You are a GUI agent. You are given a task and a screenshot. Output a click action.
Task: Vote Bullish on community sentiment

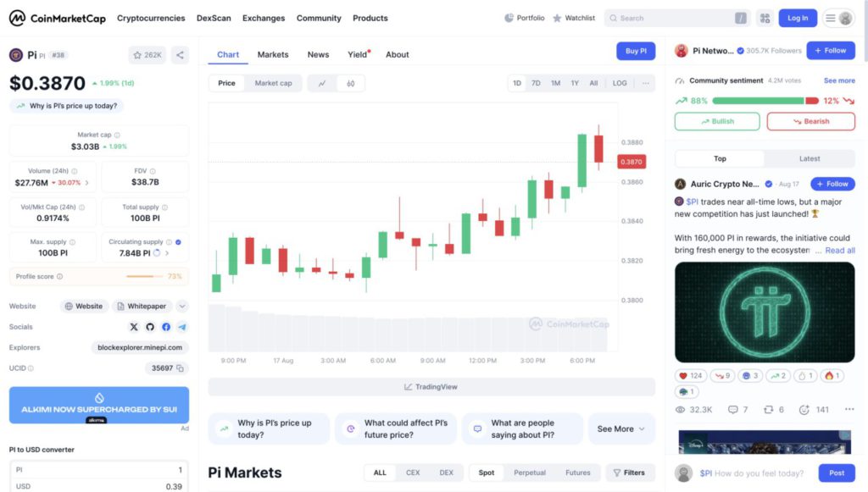[x=717, y=121]
